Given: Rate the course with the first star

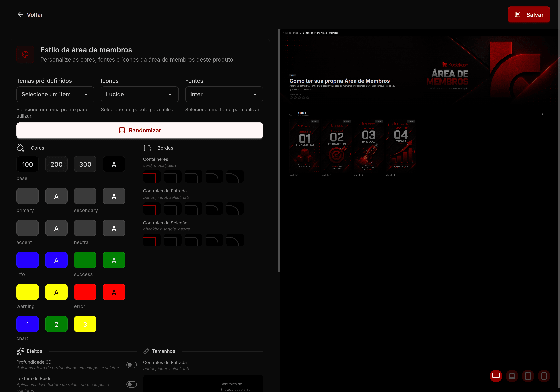Looking at the screenshot, I should [x=291, y=98].
